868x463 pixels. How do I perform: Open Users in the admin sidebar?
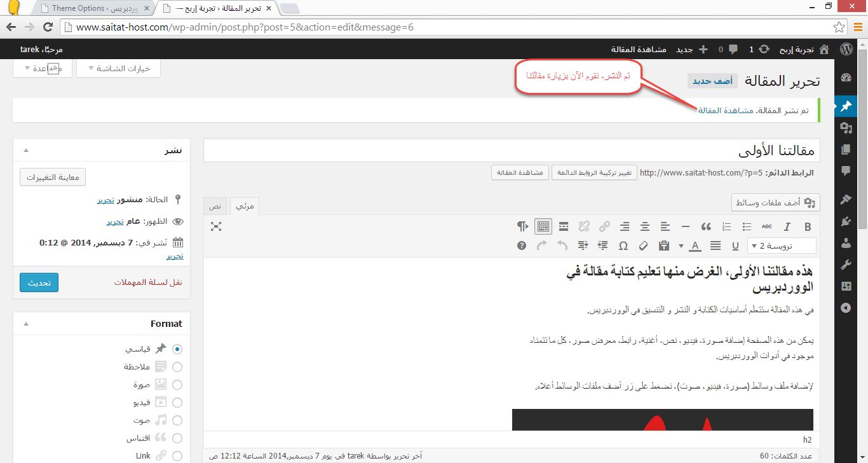coord(846,243)
